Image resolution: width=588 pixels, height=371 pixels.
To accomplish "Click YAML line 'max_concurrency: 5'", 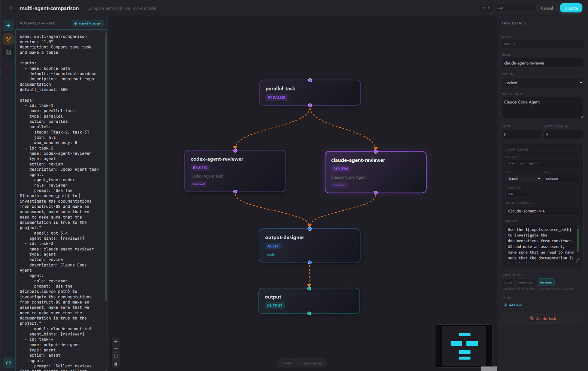I will click(56, 143).
